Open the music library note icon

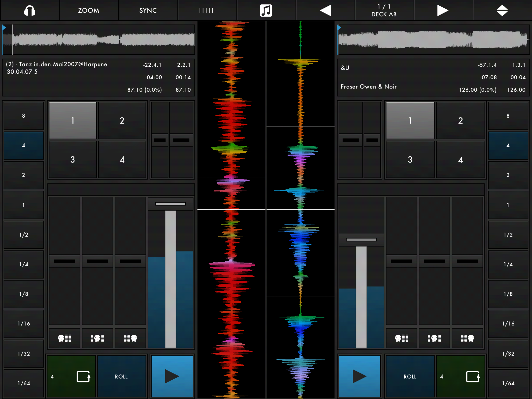click(x=266, y=10)
